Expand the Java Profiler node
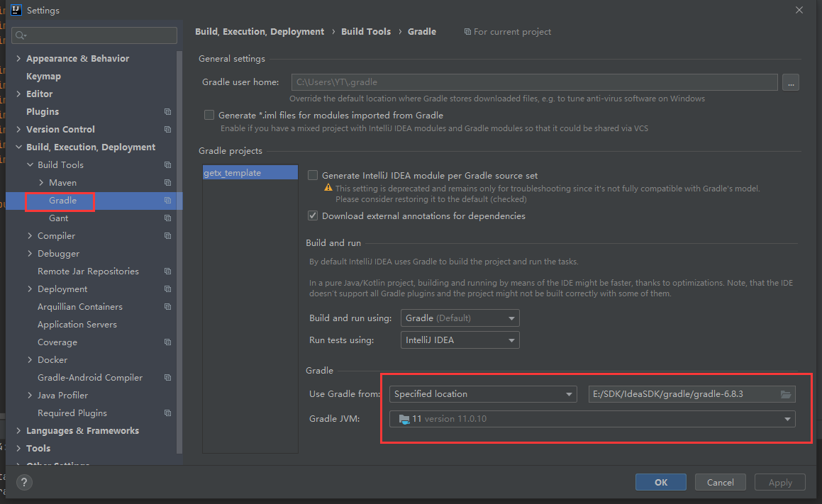Image resolution: width=822 pixels, height=504 pixels. (30, 396)
